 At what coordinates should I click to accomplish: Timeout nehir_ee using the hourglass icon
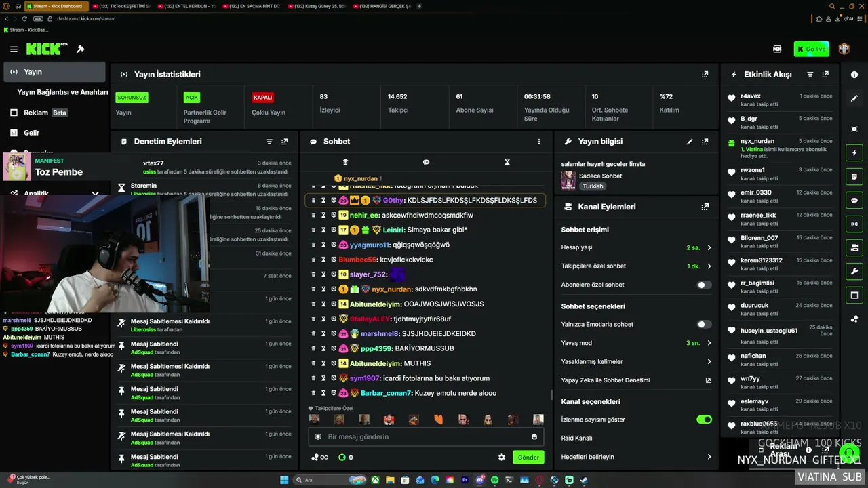[323, 215]
